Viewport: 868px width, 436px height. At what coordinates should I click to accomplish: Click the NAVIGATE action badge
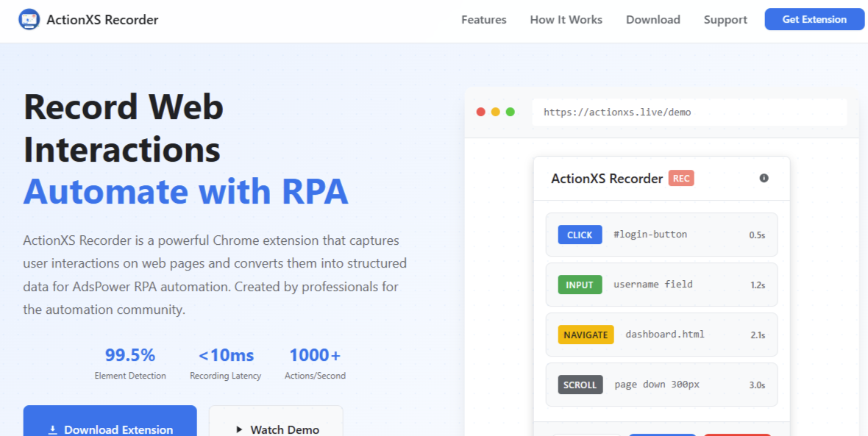click(x=586, y=335)
